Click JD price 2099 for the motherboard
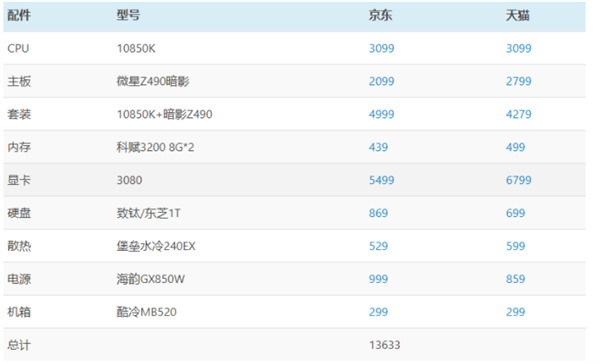 [x=381, y=82]
